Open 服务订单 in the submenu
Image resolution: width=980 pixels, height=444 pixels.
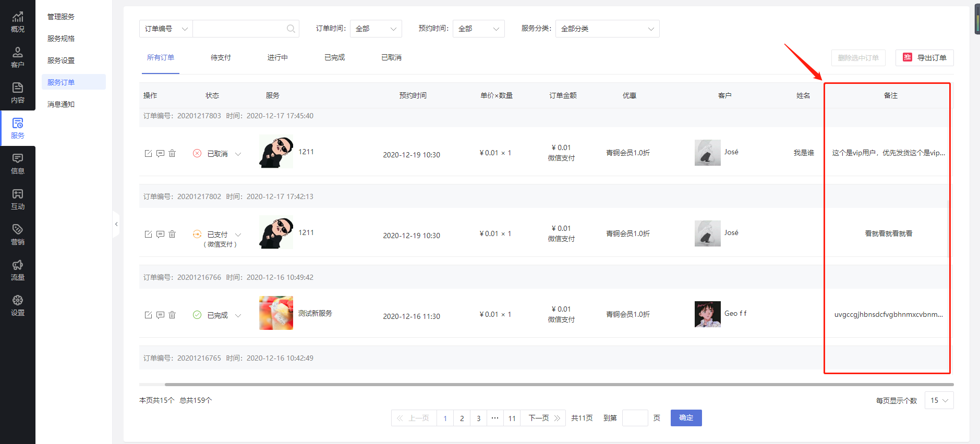[x=74, y=82]
